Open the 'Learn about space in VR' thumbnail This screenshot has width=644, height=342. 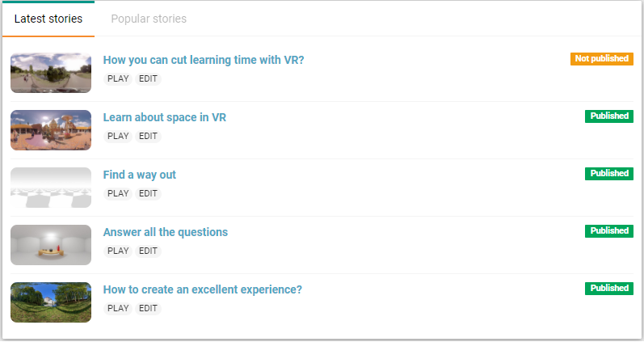[x=51, y=130]
